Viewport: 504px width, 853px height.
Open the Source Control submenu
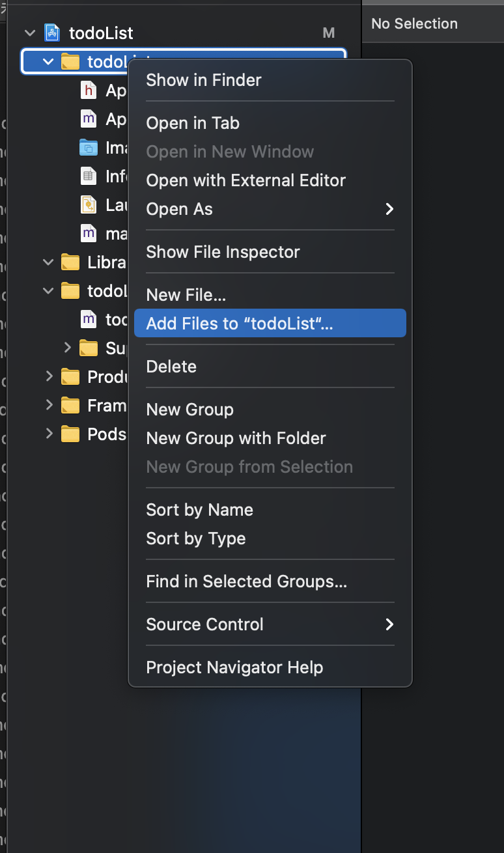tap(270, 624)
